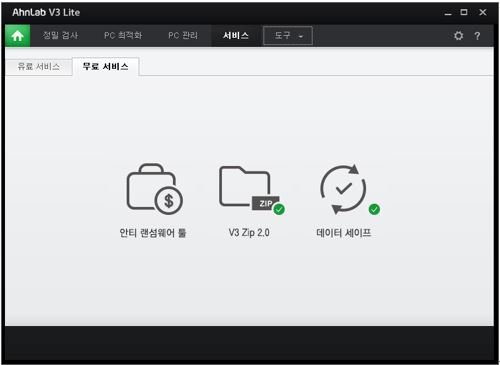Open settings via the gear icon
The height and width of the screenshot is (365, 500).
pos(459,36)
